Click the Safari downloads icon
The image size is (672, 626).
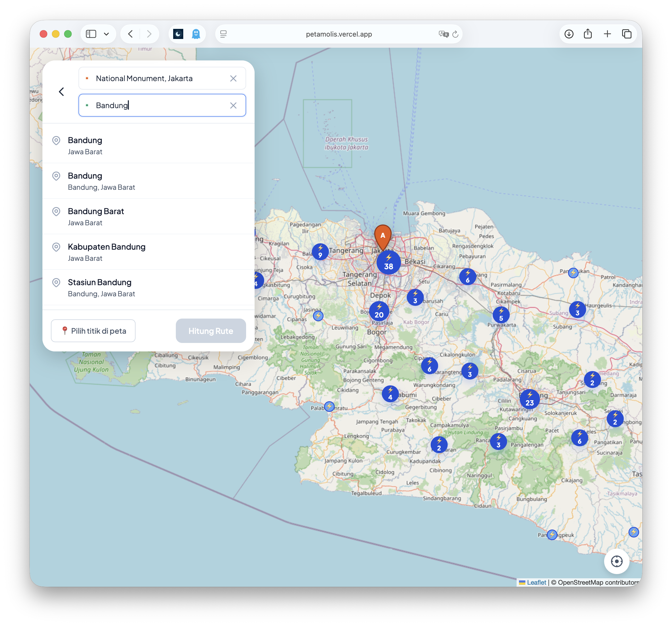coord(569,34)
